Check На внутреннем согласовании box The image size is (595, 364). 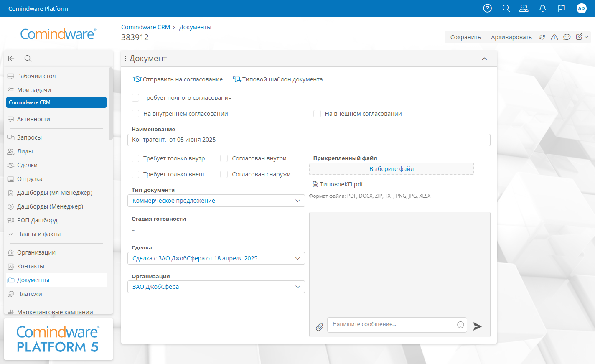click(x=135, y=114)
